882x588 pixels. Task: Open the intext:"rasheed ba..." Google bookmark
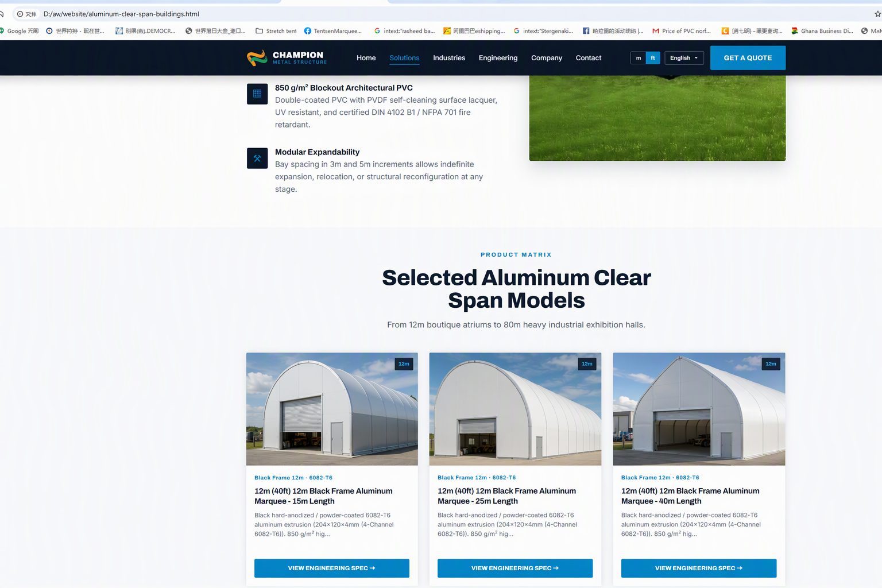coord(404,31)
